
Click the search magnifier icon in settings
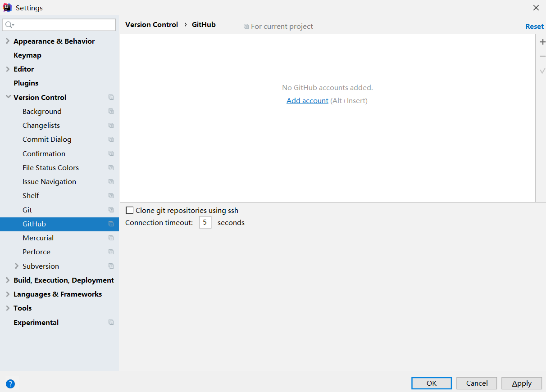click(9, 25)
